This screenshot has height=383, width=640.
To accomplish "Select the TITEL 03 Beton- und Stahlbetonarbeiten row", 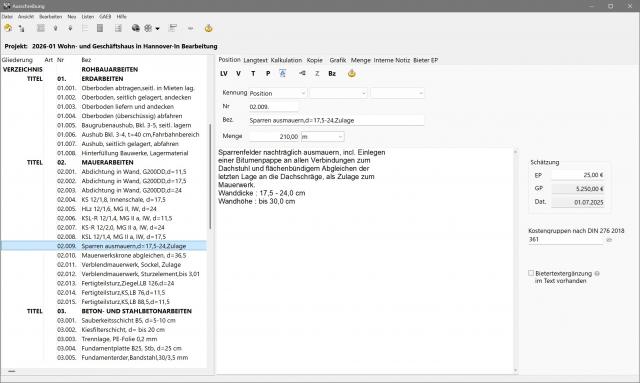I will pyautogui.click(x=104, y=311).
